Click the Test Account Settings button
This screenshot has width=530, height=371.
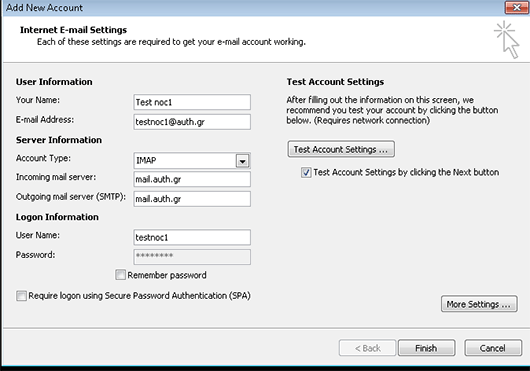(x=341, y=149)
